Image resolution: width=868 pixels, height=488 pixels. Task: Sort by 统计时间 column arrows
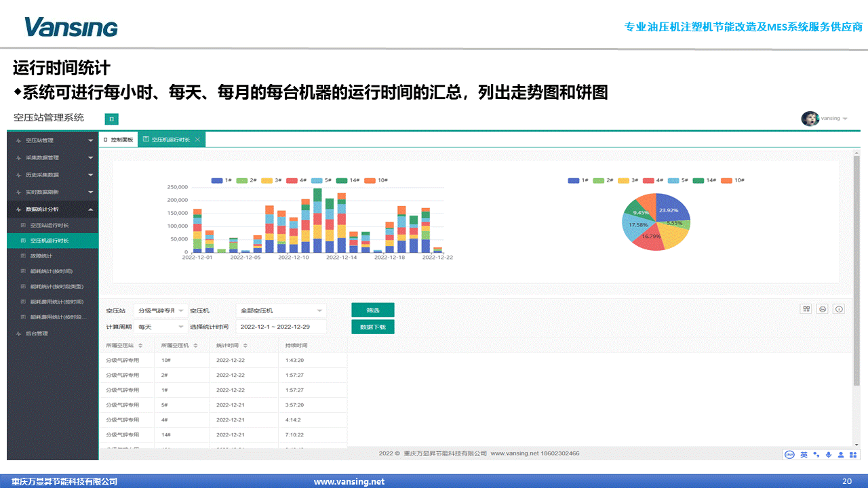pyautogui.click(x=242, y=346)
